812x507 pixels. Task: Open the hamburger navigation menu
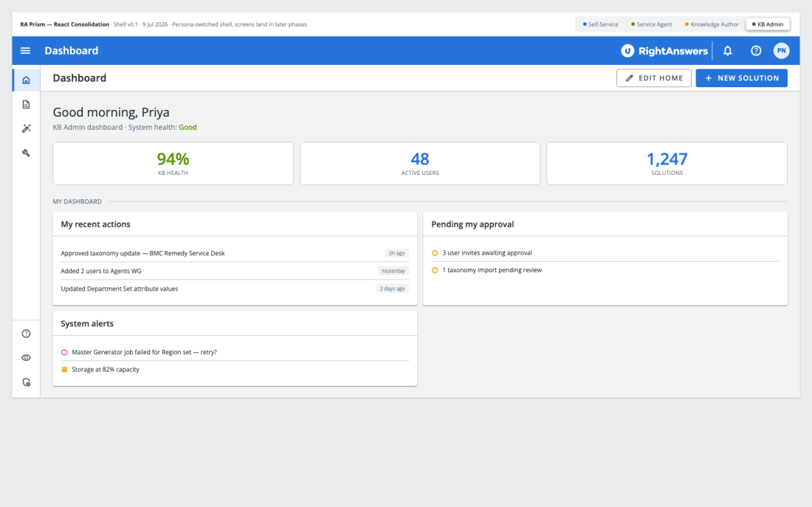click(x=25, y=51)
